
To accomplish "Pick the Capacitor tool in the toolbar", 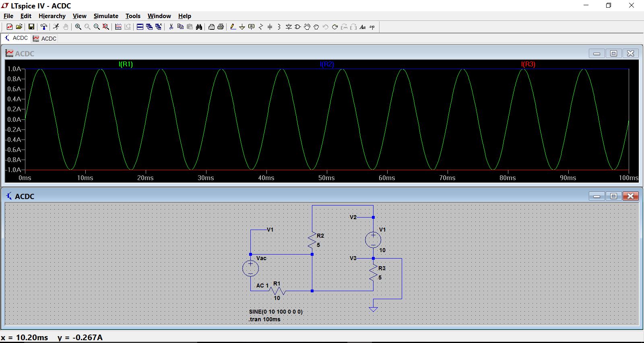I will click(270, 27).
